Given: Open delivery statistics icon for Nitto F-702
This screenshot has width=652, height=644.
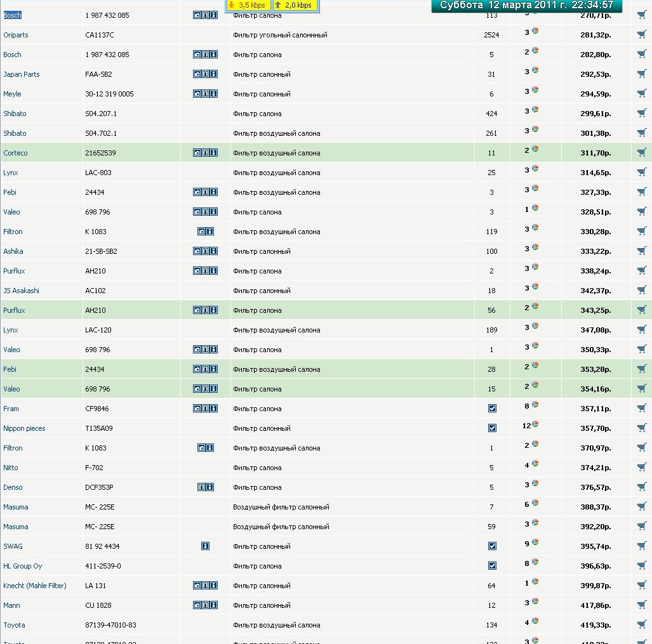Looking at the screenshot, I should [x=535, y=463].
